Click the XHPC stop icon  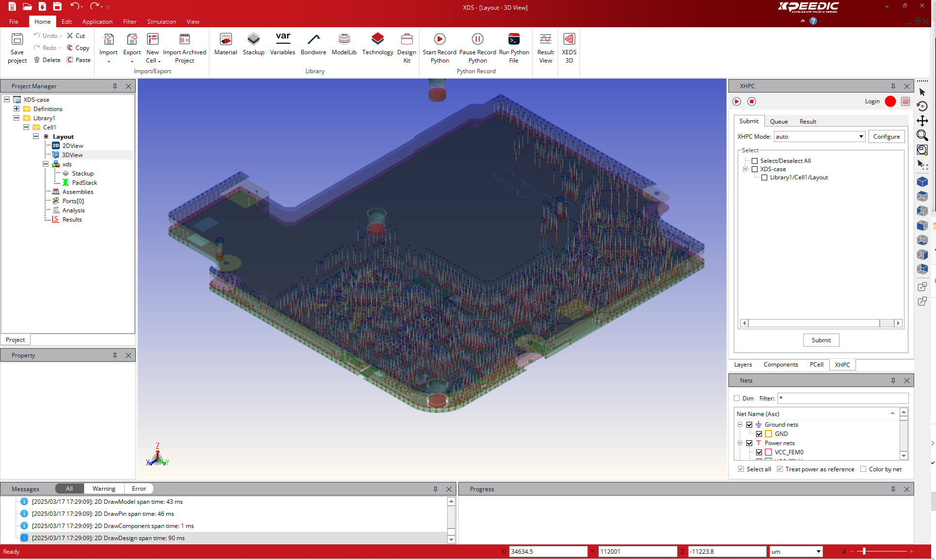(752, 101)
